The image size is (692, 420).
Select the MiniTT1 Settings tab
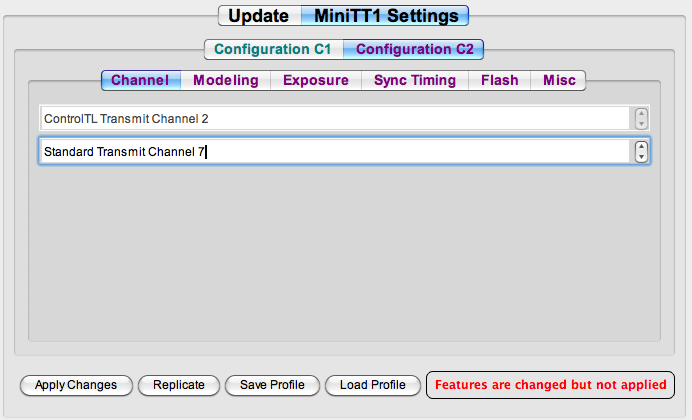point(385,16)
